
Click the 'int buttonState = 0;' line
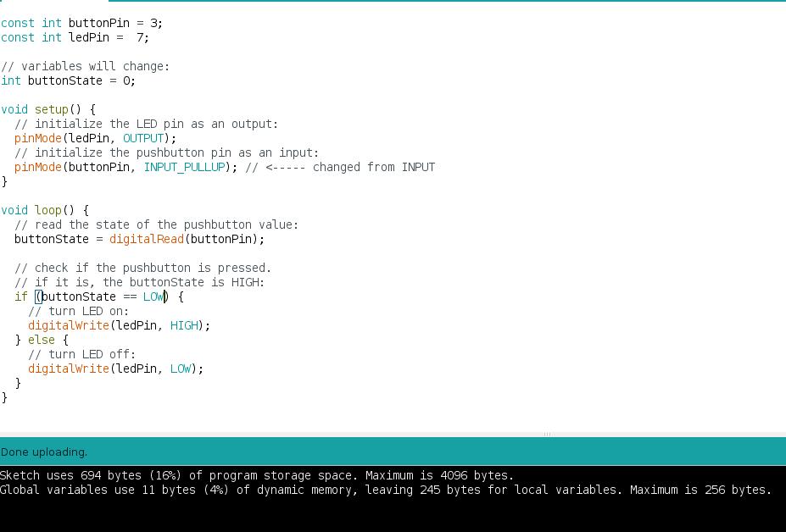68,80
